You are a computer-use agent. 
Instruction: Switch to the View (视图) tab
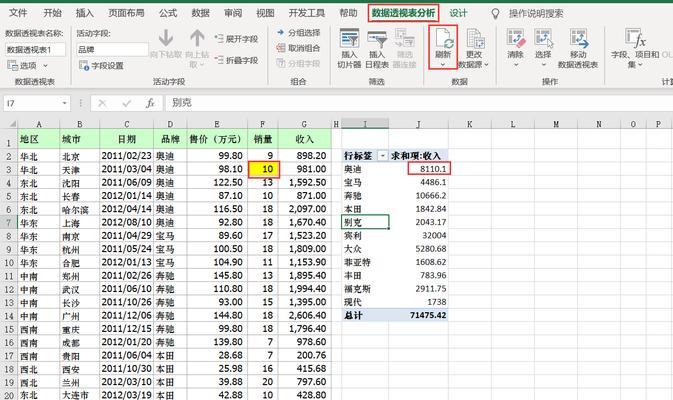click(x=265, y=13)
